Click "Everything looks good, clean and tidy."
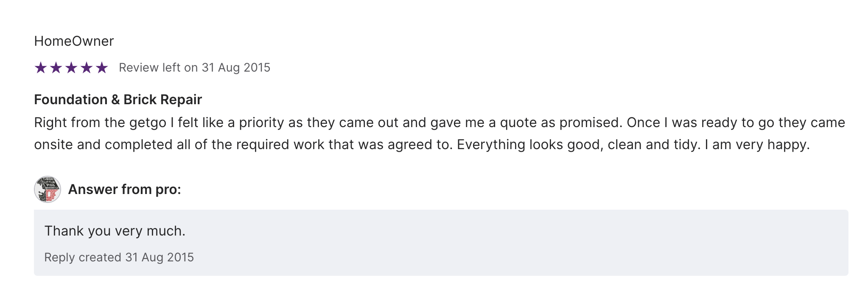The height and width of the screenshot is (294, 868). [579, 145]
